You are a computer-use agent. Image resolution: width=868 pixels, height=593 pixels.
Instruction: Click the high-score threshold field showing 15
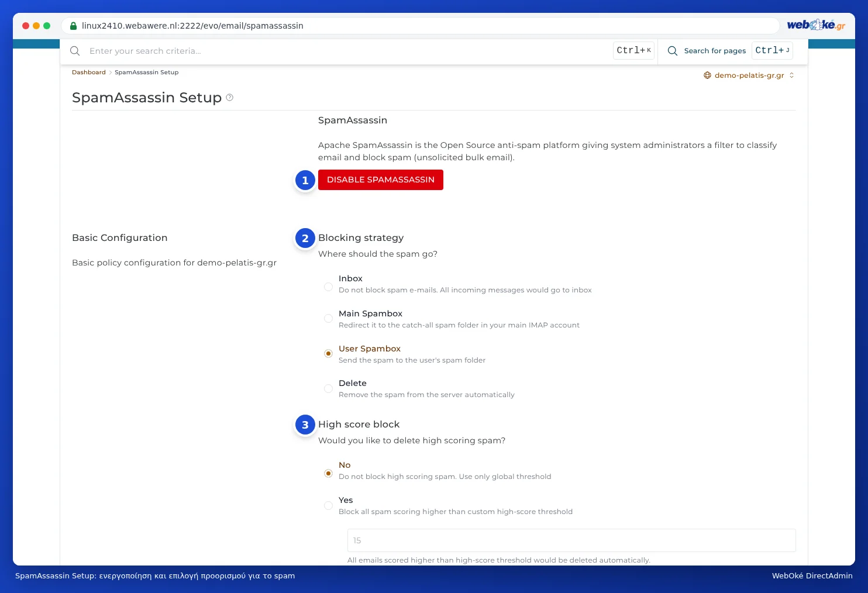[x=571, y=540]
